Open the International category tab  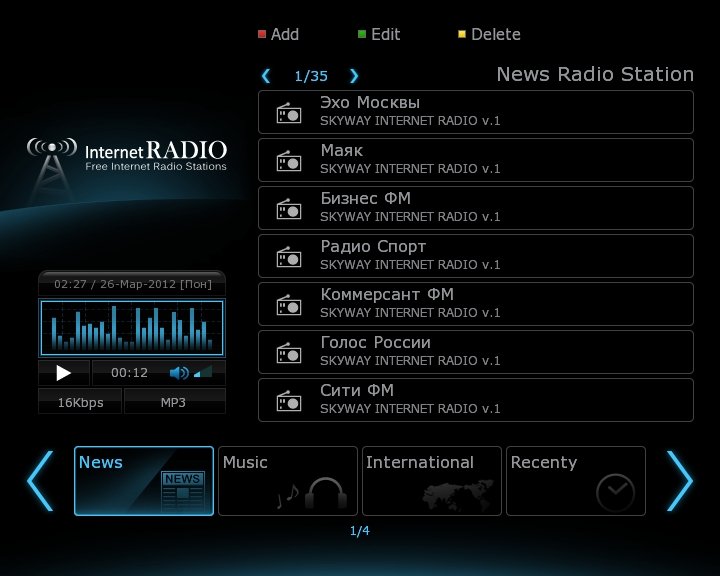(x=432, y=480)
